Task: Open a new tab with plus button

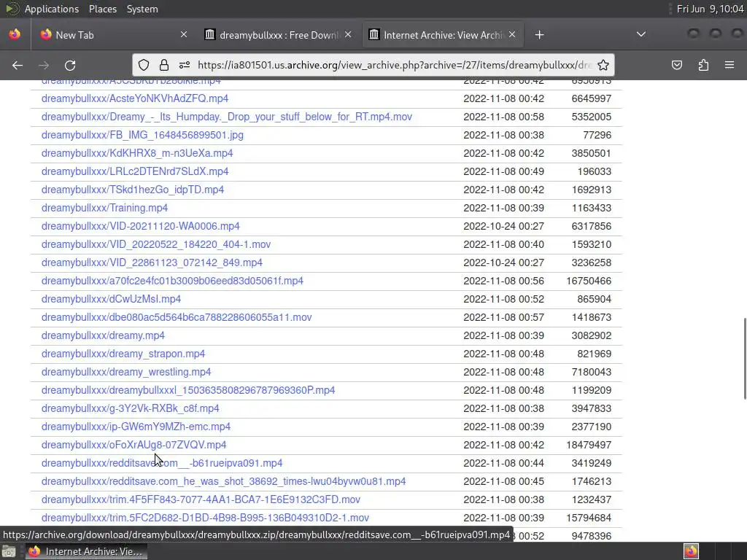Action: coord(539,35)
